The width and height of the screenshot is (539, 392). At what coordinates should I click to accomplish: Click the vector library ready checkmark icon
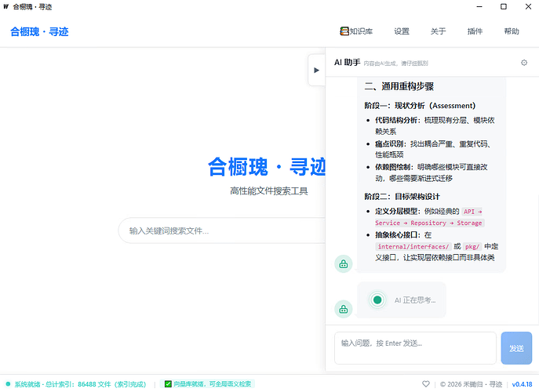168,383
